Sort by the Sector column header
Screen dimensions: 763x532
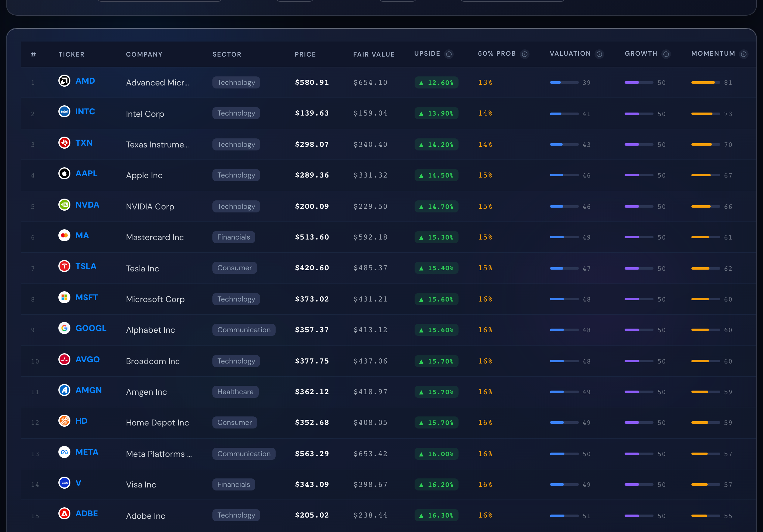[227, 54]
